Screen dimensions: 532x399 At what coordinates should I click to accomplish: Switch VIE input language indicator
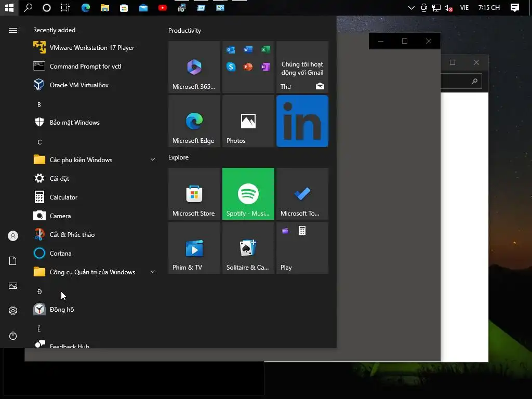464,7
